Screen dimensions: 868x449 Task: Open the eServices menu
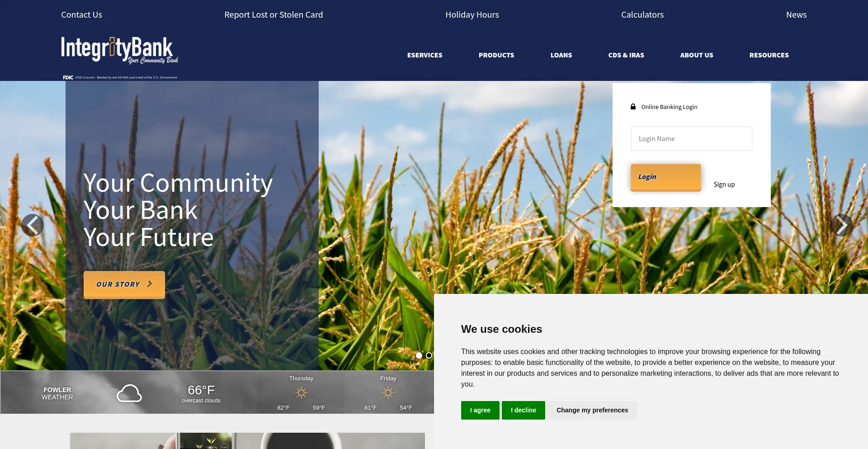tap(425, 55)
